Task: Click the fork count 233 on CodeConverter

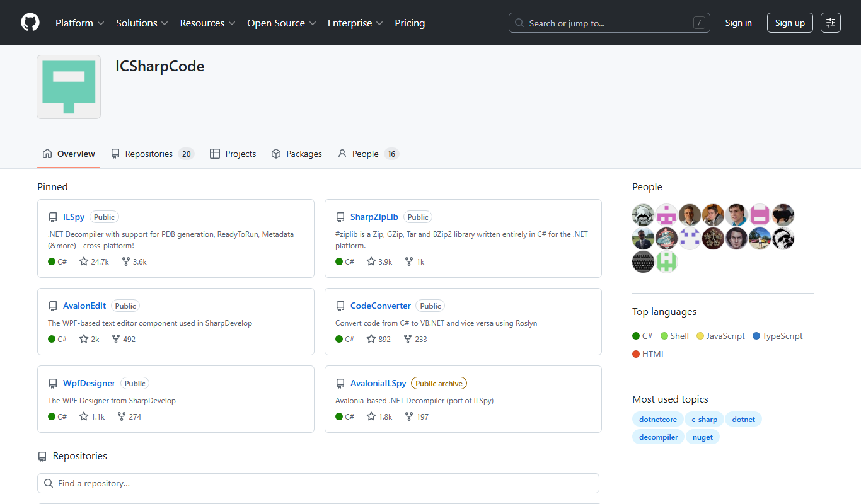Action: pyautogui.click(x=415, y=339)
